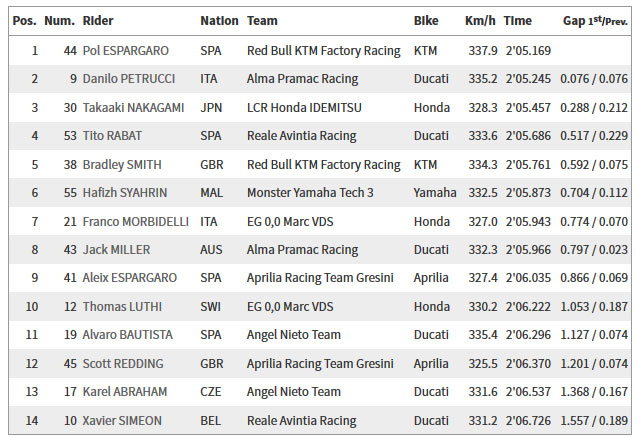Click on Tito RABAT name
Image resolution: width=636 pixels, height=438 pixels.
(x=112, y=135)
